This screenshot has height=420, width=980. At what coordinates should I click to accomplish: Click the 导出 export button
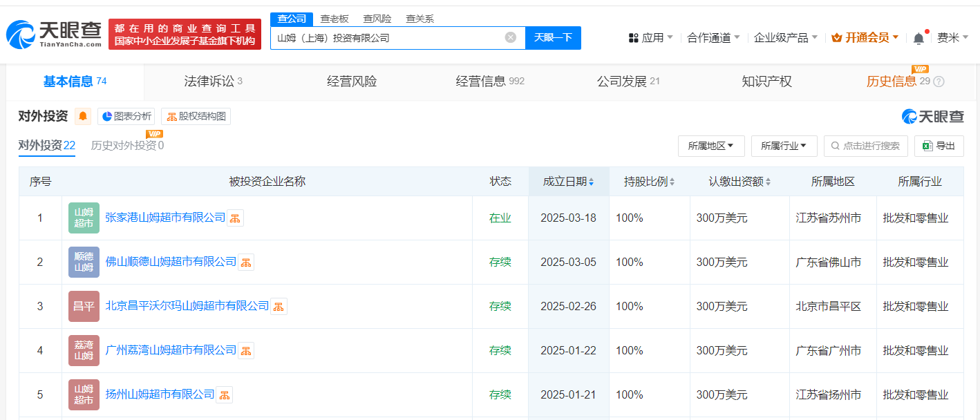coord(939,146)
